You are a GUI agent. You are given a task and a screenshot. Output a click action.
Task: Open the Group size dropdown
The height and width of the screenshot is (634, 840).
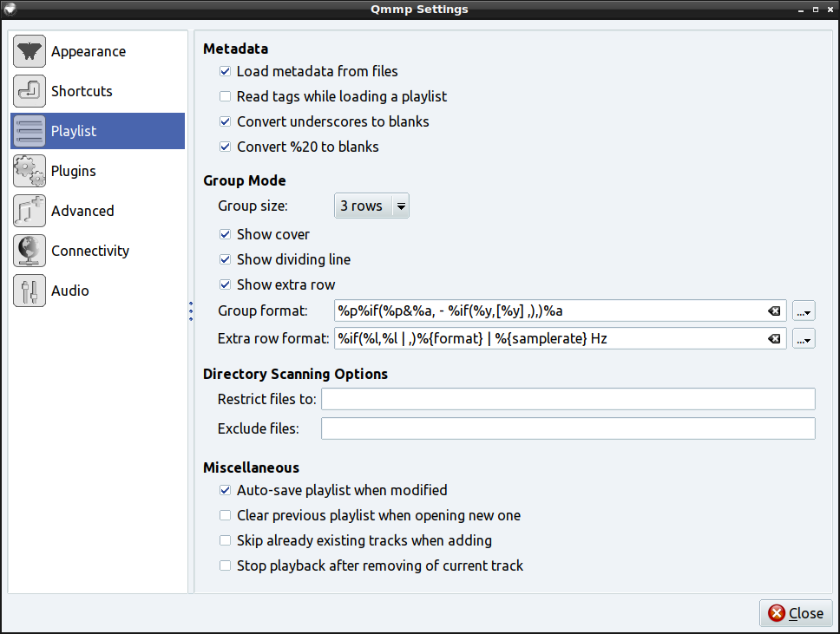pyautogui.click(x=371, y=206)
